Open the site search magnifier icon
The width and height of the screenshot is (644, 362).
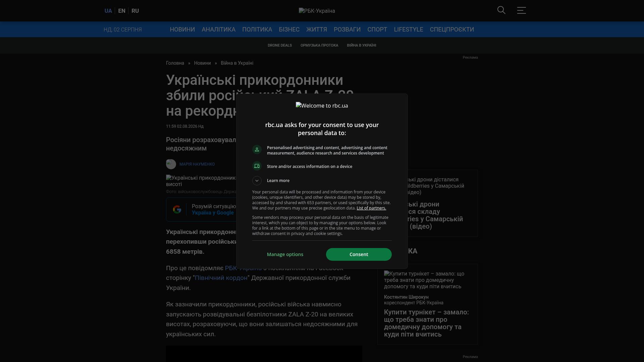[x=501, y=10]
